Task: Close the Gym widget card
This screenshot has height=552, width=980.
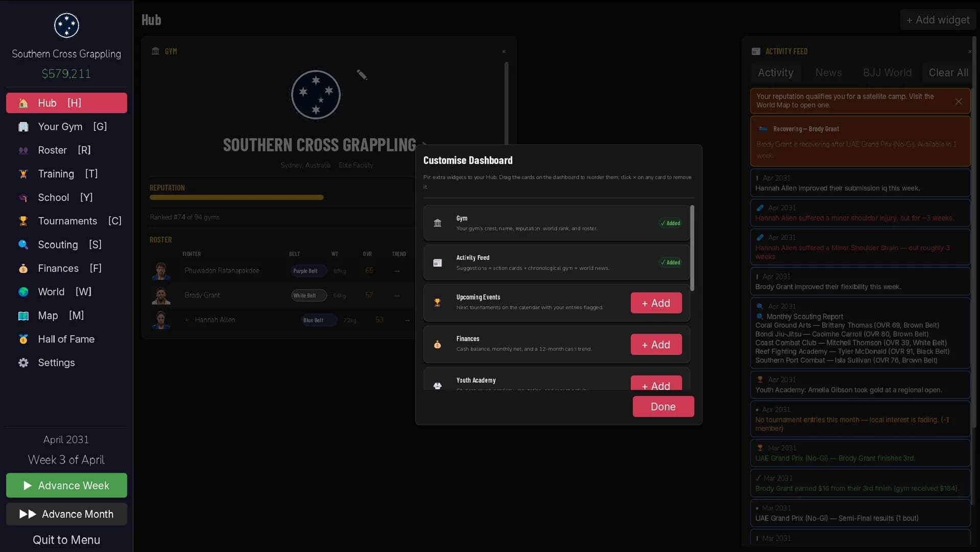Action: coord(504,51)
